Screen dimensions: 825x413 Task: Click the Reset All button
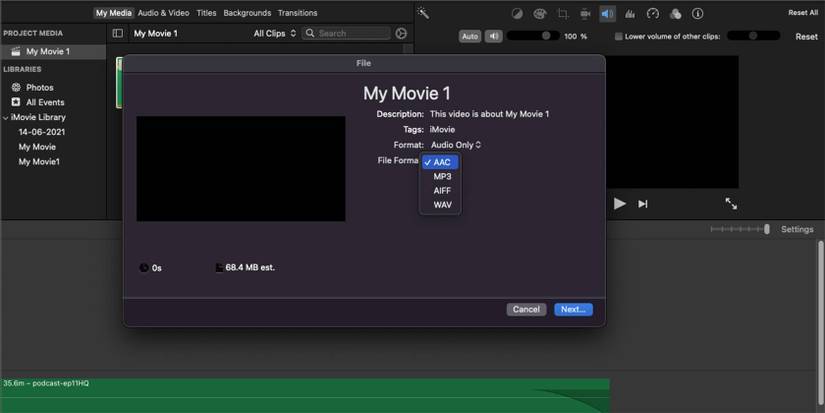tap(803, 13)
